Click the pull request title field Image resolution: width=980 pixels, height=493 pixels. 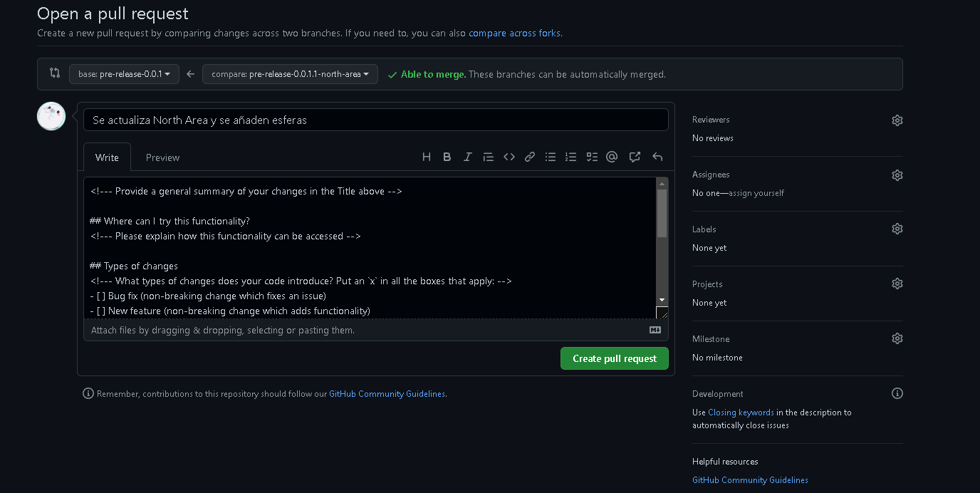pyautogui.click(x=375, y=120)
